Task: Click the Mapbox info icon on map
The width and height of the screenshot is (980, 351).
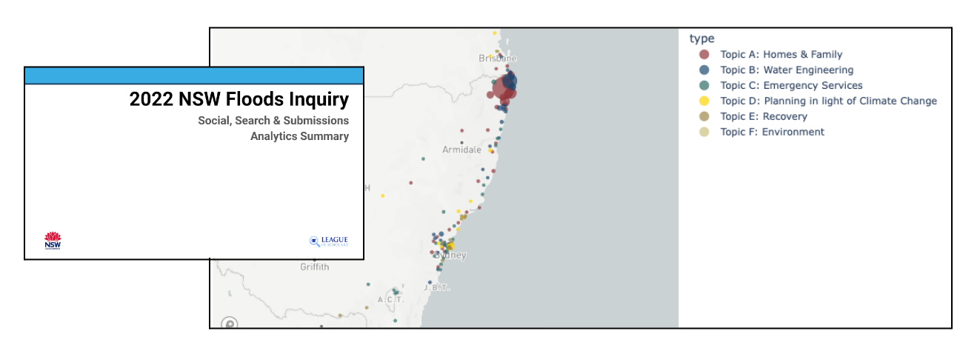Action: click(x=230, y=323)
